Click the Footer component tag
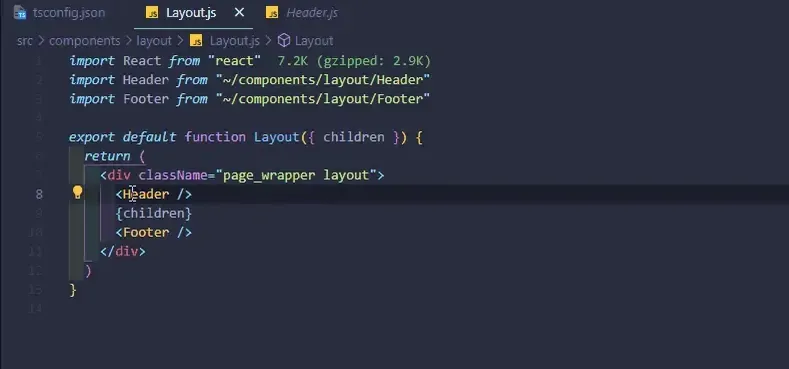The image size is (789, 369). tap(146, 233)
